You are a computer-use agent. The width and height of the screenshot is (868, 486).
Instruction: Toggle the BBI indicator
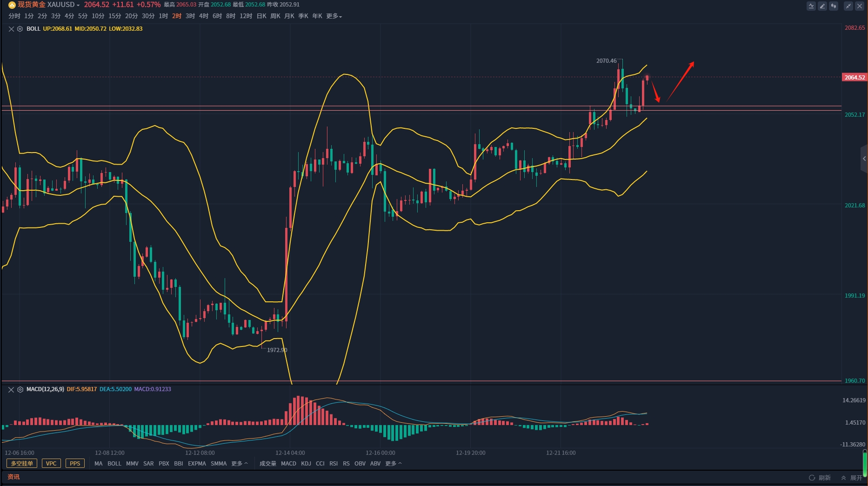coord(178,464)
